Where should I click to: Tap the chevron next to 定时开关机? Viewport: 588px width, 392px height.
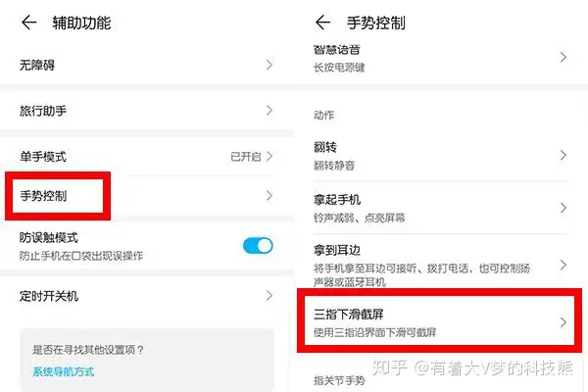point(269,296)
